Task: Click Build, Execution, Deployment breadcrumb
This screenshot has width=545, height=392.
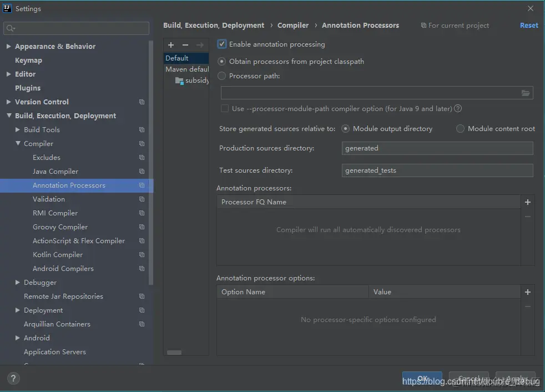Action: 214,26
